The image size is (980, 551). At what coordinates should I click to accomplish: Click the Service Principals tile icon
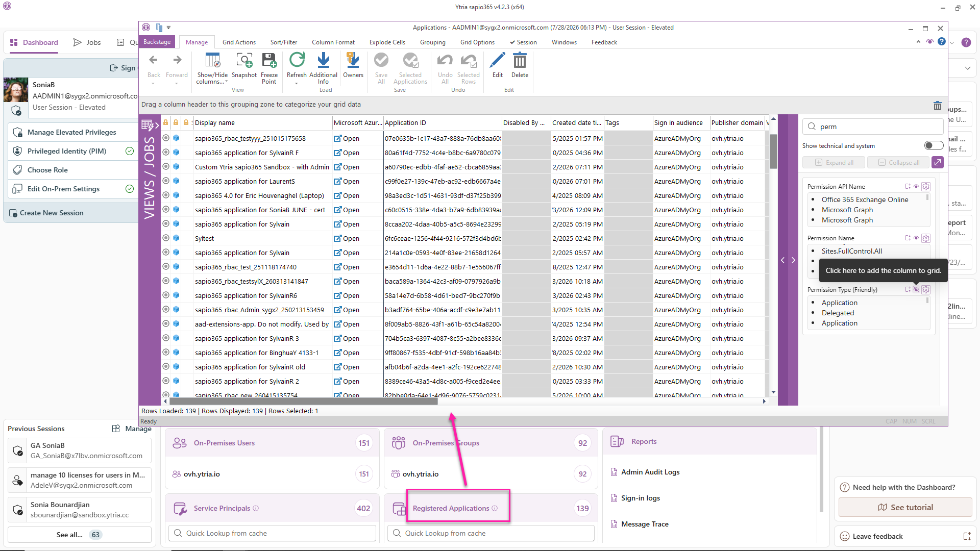[x=180, y=509]
